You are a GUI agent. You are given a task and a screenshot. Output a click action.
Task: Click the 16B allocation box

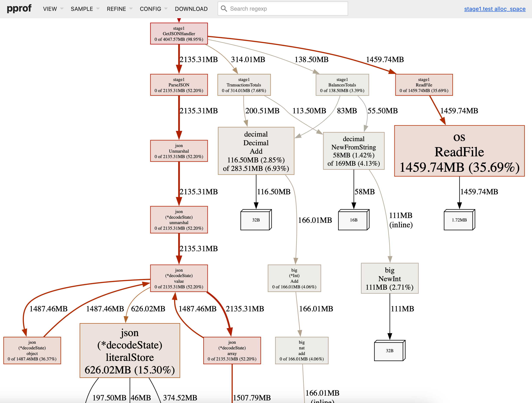click(354, 220)
